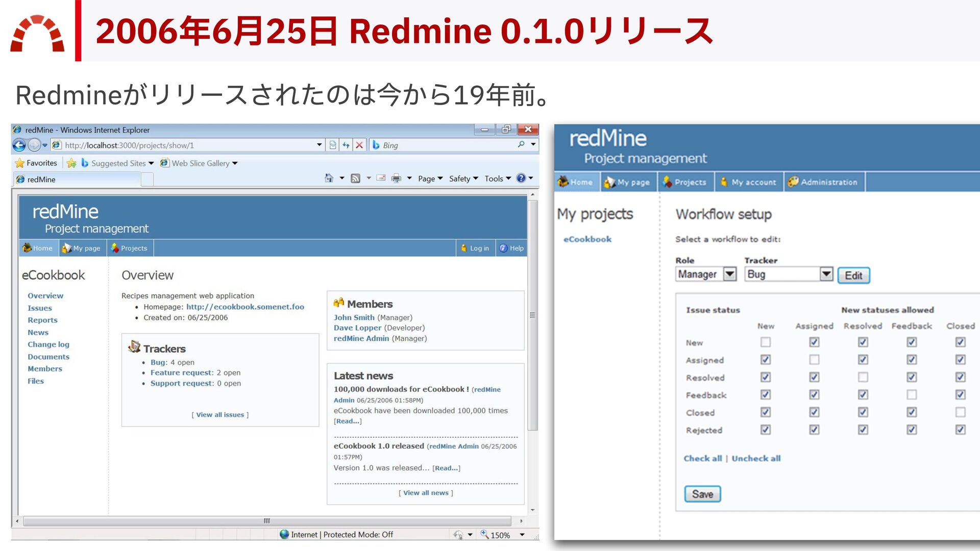Expand Suggested Sites dropdown
Image resolution: width=980 pixels, height=551 pixels.
[x=151, y=163]
